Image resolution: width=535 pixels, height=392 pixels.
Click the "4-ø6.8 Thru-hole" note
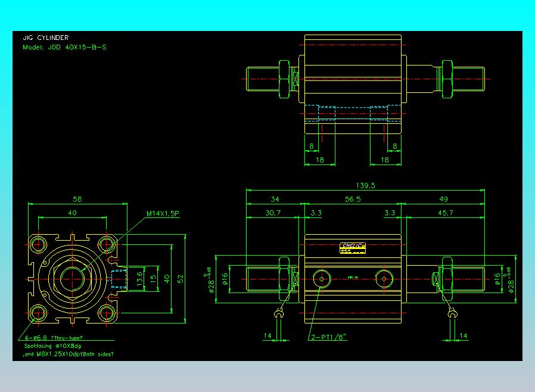point(54,338)
